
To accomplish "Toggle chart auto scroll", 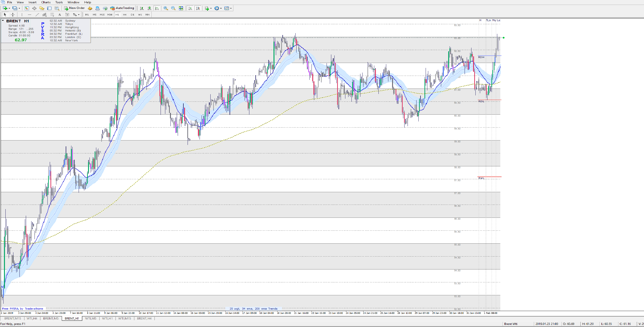I will point(190,8).
